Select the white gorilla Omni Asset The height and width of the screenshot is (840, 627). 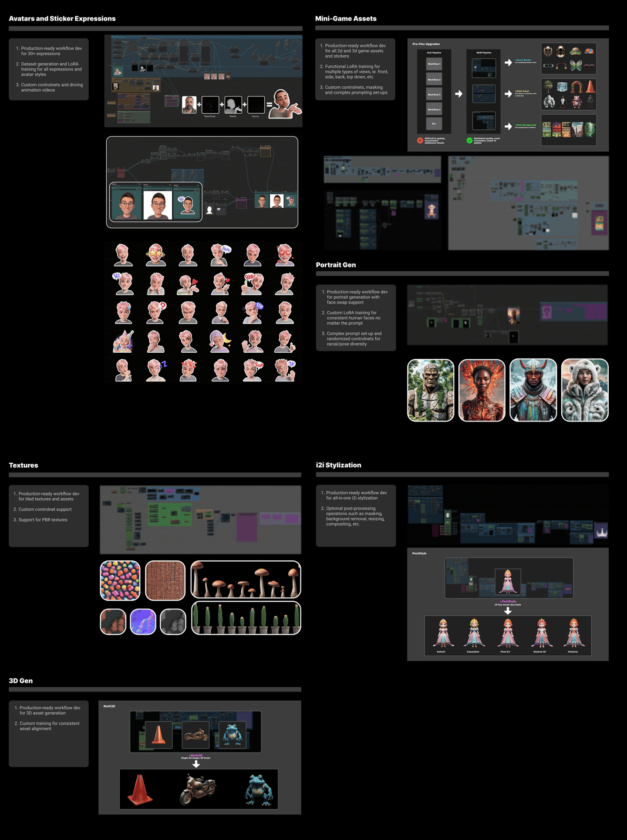point(549,102)
